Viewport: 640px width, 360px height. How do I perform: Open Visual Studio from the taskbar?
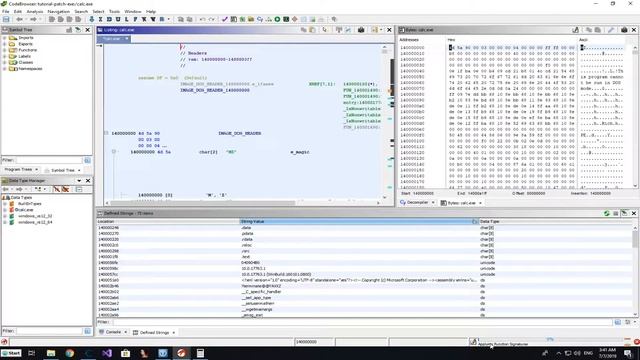pyautogui.click(x=107, y=353)
